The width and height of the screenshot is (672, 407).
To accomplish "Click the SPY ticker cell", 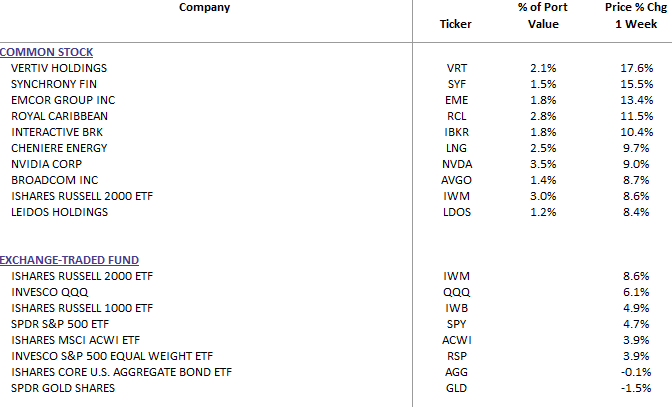I will pos(456,323).
